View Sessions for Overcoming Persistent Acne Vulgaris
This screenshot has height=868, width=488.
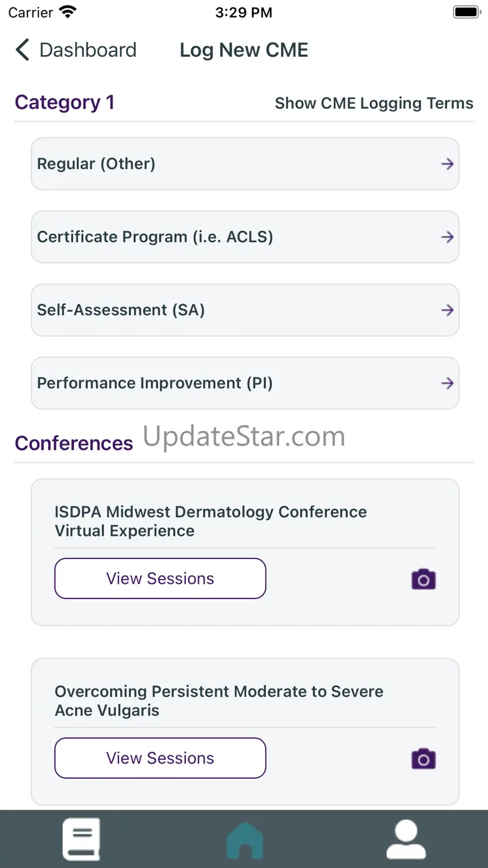(x=160, y=758)
